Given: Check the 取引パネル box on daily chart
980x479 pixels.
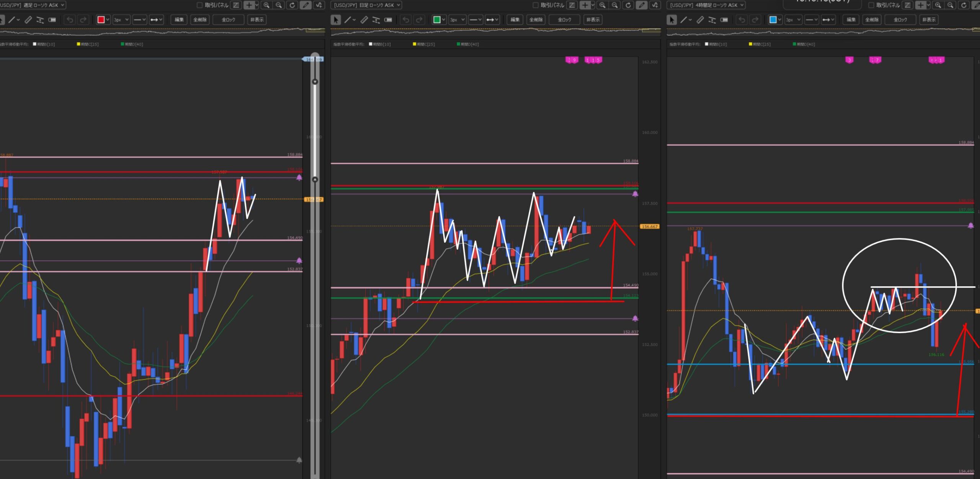Looking at the screenshot, I should 536,5.
